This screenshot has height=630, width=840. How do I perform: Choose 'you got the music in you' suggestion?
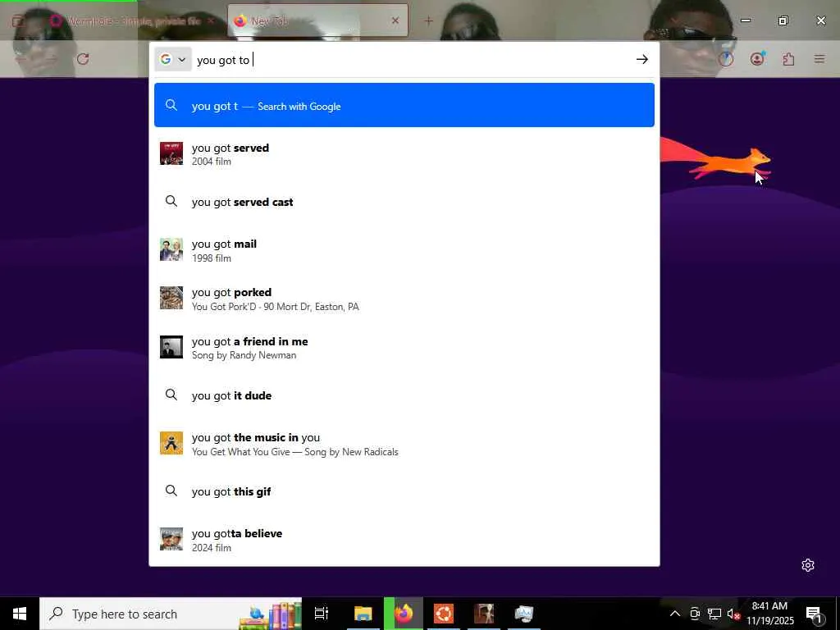point(404,444)
